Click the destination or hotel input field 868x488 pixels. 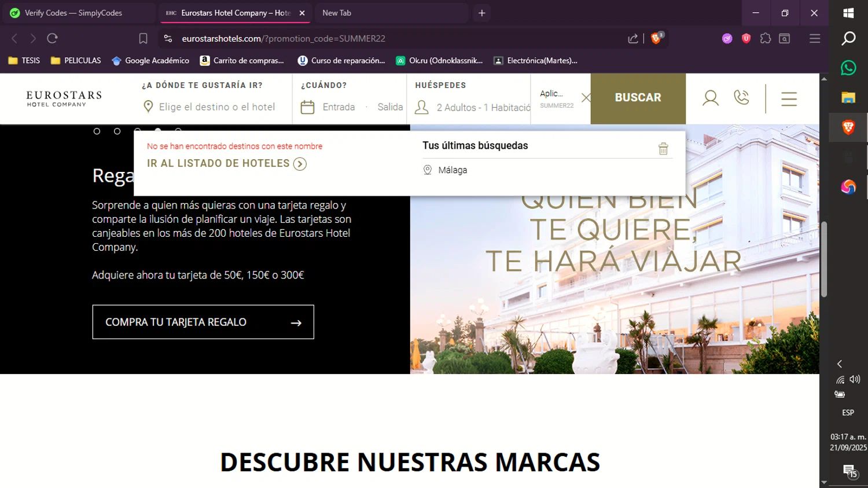[217, 107]
